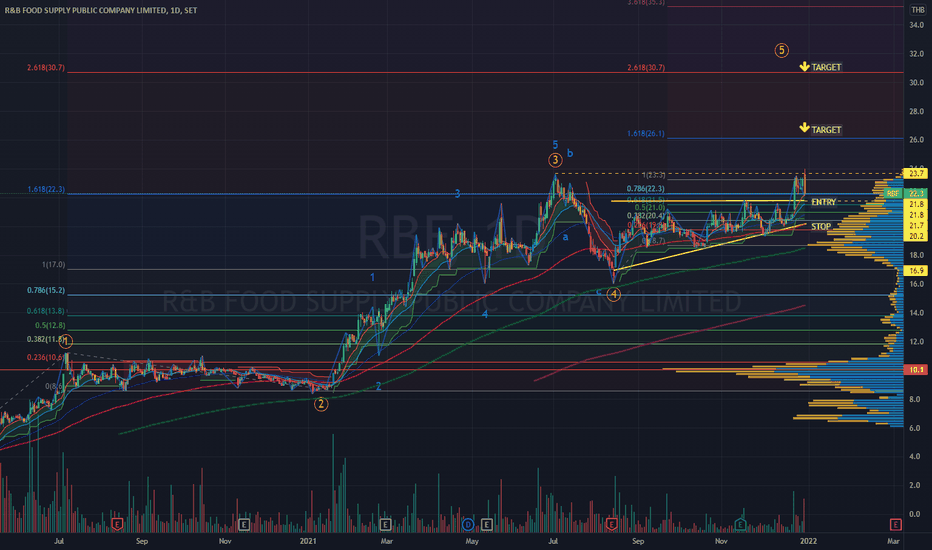Click the 34.0 price axis value

(916, 25)
